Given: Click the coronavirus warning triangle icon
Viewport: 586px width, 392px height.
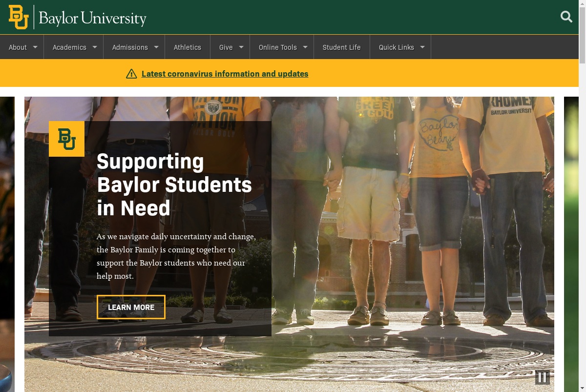Looking at the screenshot, I should (x=131, y=74).
